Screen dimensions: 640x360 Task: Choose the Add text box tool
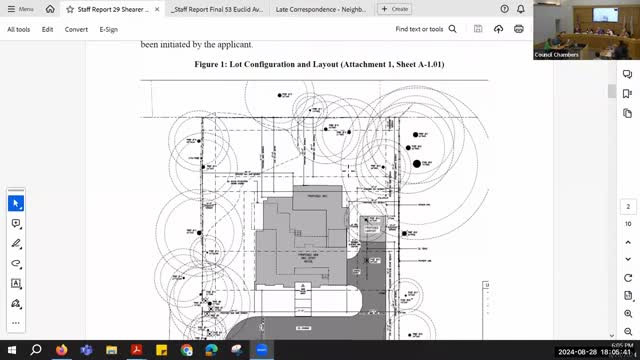coord(16,283)
